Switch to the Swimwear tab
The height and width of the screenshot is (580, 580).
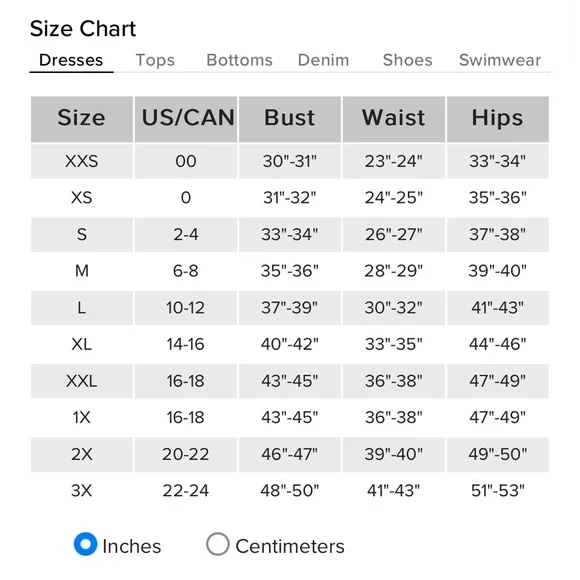500,60
